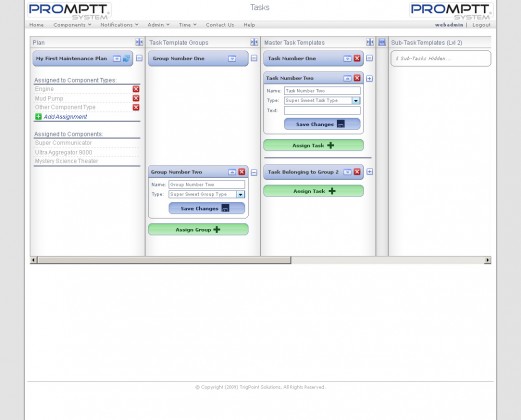Click the Home menu item
This screenshot has height=420, width=521.
point(36,25)
